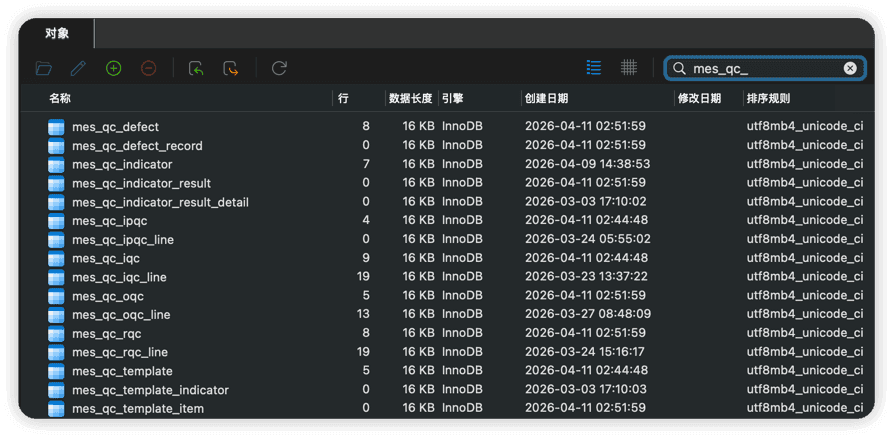Sort by the 数据长度 column header
Screen dimensions: 893x437
410,98
